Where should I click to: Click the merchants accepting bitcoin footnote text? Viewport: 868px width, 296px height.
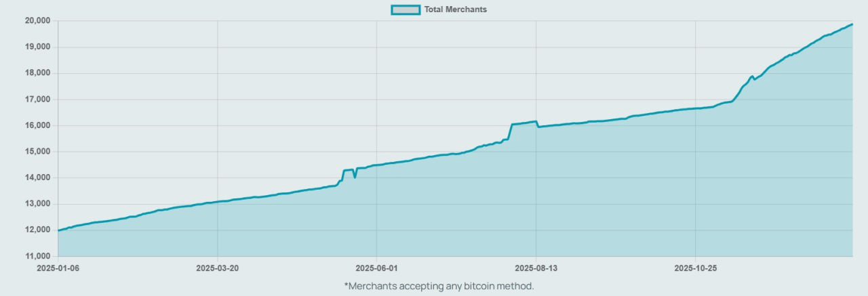point(439,286)
